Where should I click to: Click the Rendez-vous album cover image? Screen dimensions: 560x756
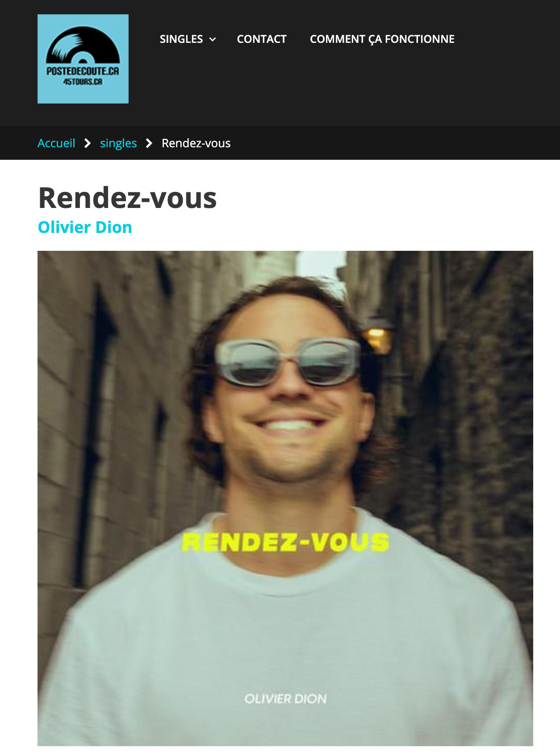[x=285, y=498]
